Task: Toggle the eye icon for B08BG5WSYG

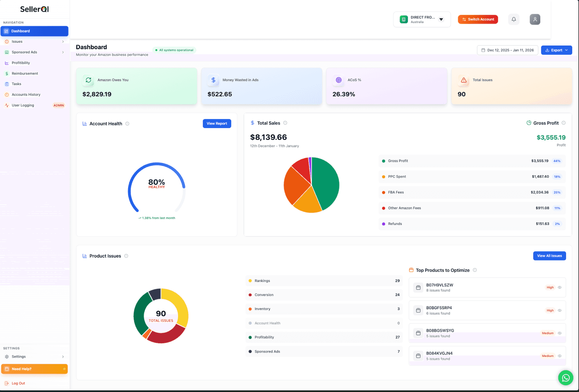Action: point(560,333)
